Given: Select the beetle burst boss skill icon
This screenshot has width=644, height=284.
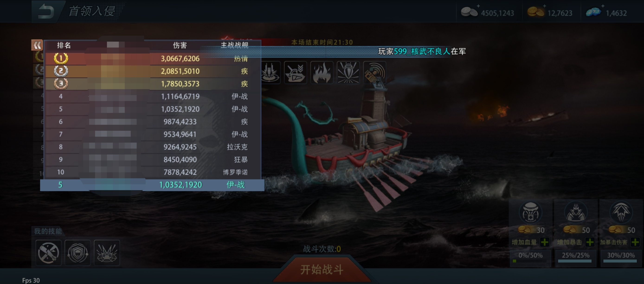Looking at the screenshot, I should pyautogui.click(x=348, y=72).
